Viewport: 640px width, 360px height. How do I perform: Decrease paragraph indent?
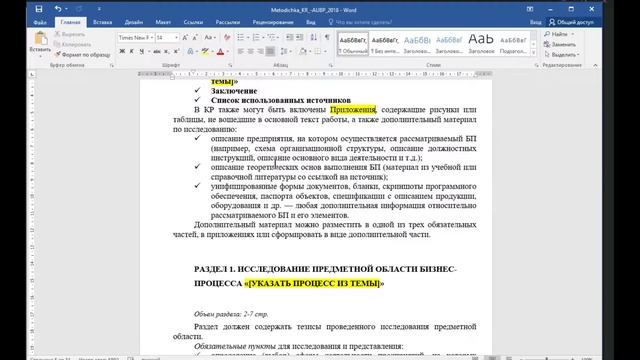pos(289,38)
